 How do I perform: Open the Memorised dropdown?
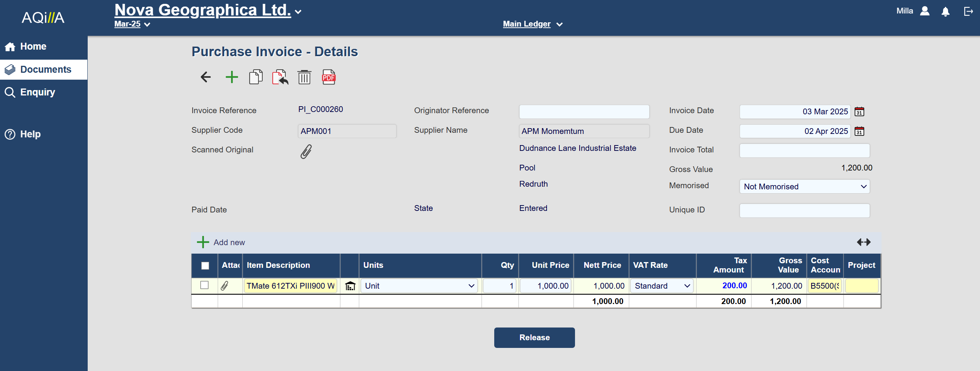coord(804,187)
